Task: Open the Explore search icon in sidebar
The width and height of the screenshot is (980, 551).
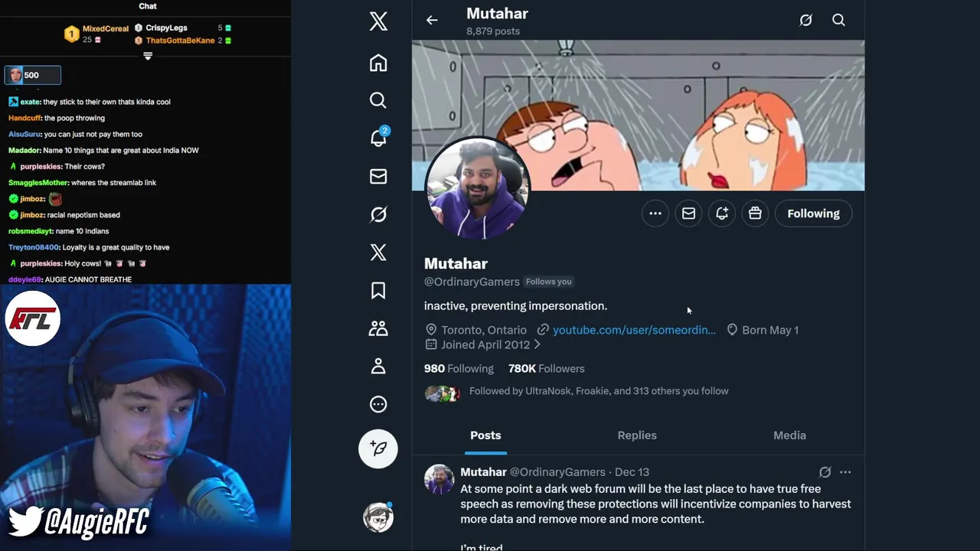Action: 378,100
